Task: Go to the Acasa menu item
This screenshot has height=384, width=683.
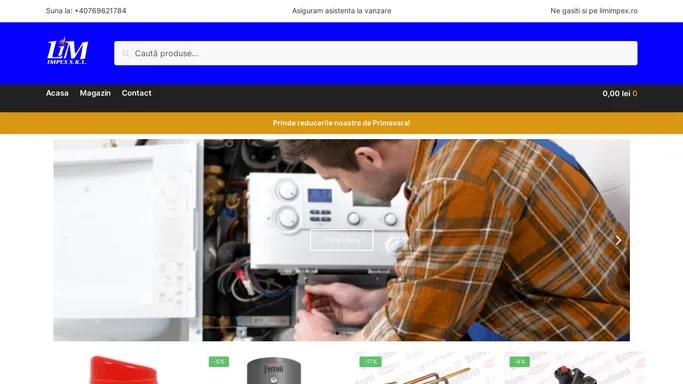Action: click(57, 93)
